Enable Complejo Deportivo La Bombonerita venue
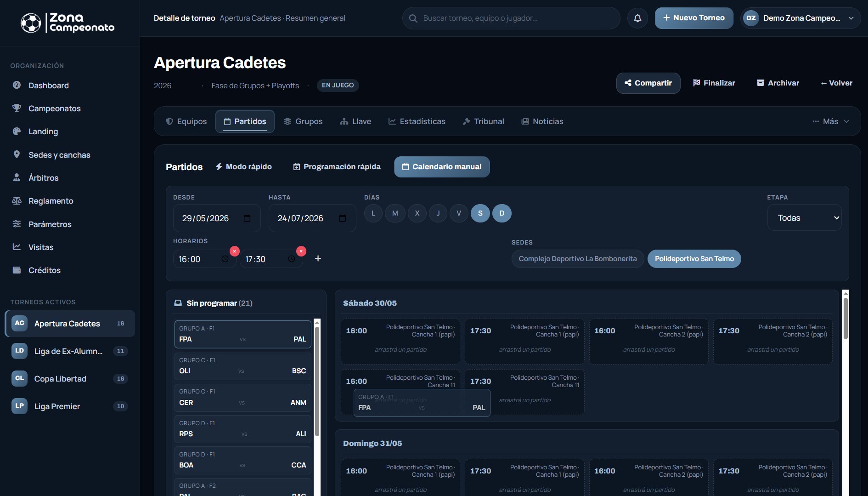This screenshot has height=496, width=868. click(x=578, y=259)
